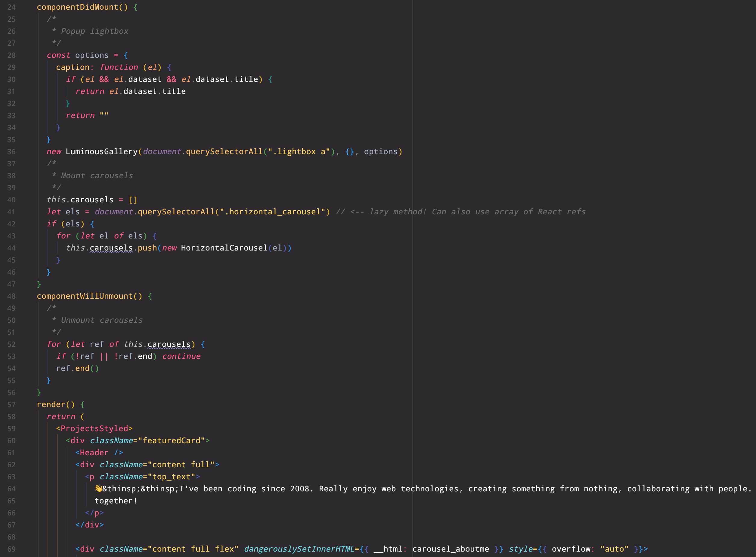
Task: Click the waving hand emoji on line 64
Action: tap(98, 489)
